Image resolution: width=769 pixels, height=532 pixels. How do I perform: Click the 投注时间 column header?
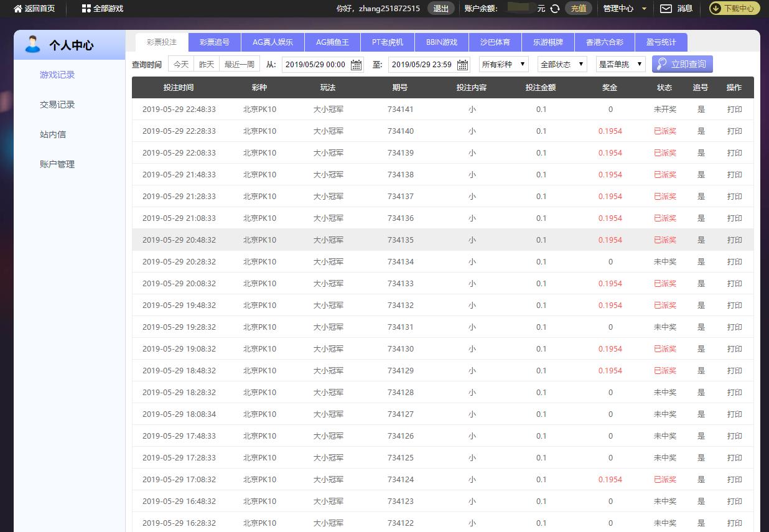coord(179,88)
